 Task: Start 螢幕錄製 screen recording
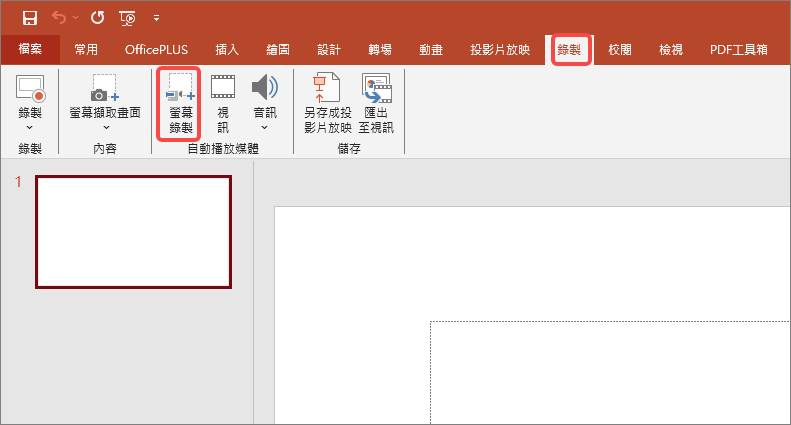pyautogui.click(x=180, y=103)
